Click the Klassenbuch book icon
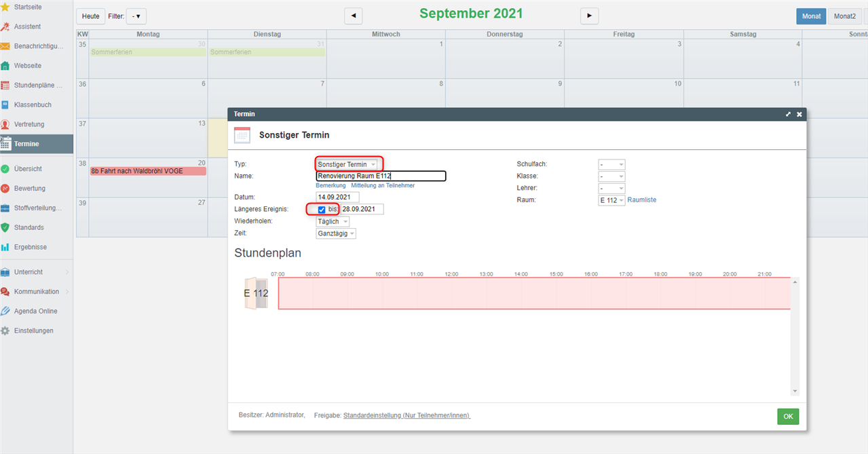868x454 pixels. pos(5,105)
